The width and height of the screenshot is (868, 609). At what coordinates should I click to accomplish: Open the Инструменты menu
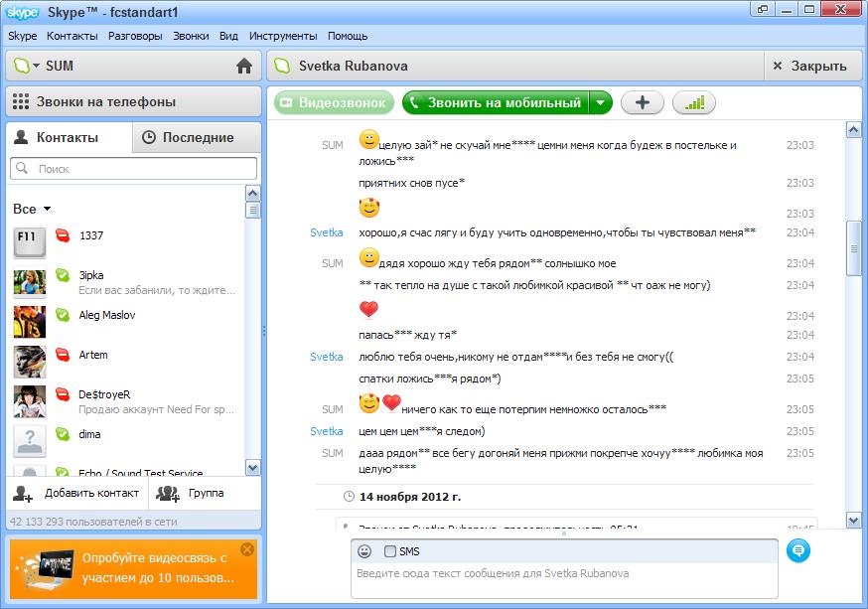pos(283,36)
